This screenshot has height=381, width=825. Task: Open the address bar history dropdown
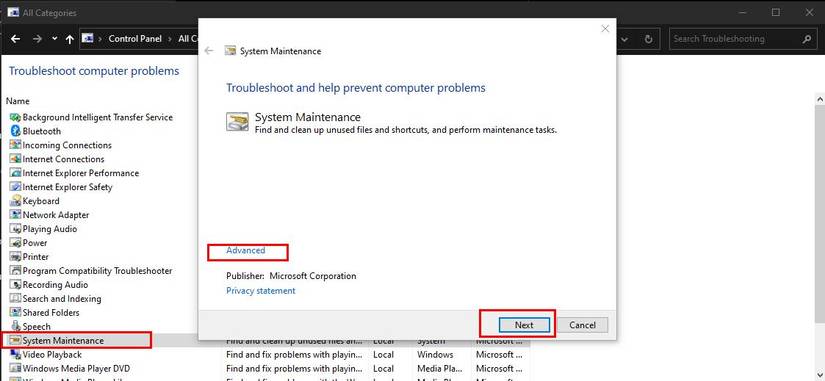click(624, 39)
